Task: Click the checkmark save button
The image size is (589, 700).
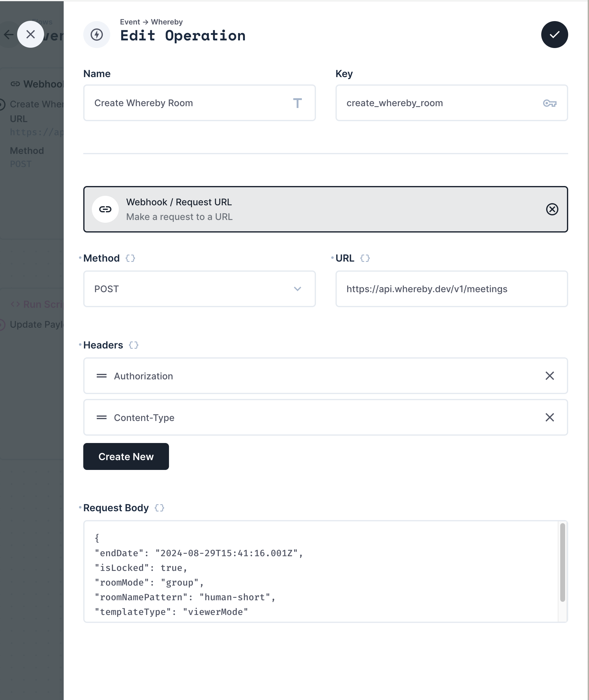Action: 554,35
